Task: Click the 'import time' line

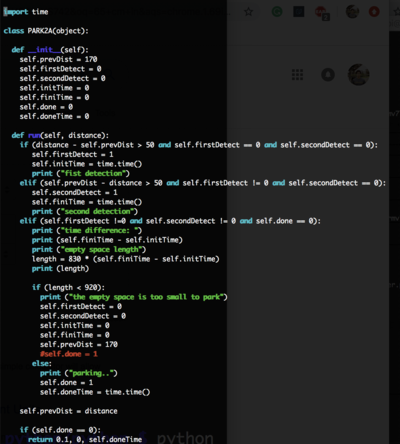Action: point(26,12)
